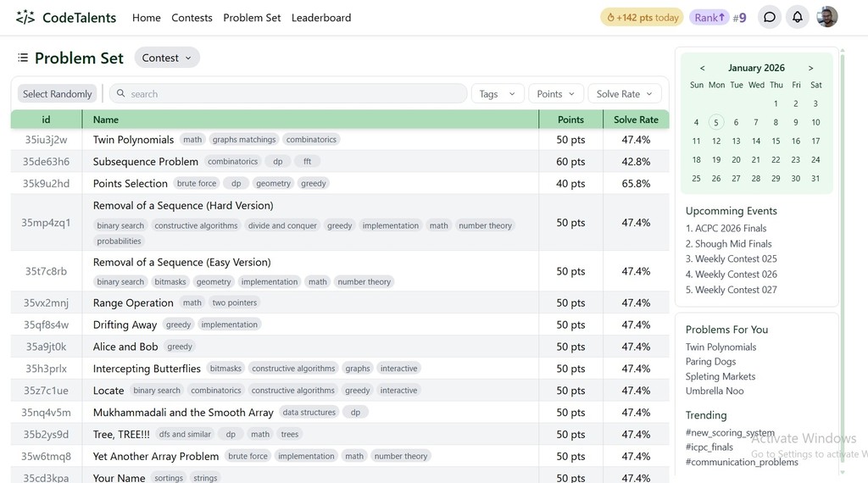Click the user profile avatar
This screenshot has width=868, height=483.
coord(826,17)
